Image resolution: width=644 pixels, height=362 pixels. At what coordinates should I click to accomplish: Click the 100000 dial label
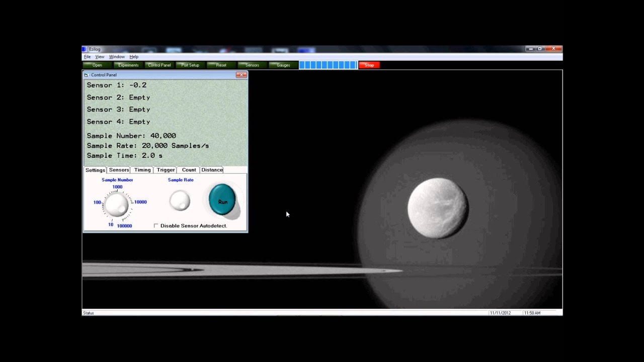pos(124,226)
